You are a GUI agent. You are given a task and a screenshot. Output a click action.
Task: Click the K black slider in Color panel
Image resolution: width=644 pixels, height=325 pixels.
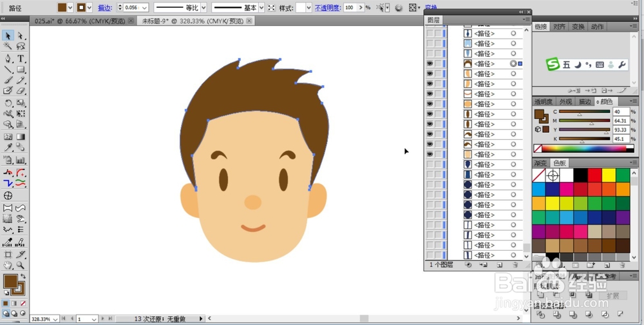pos(585,139)
